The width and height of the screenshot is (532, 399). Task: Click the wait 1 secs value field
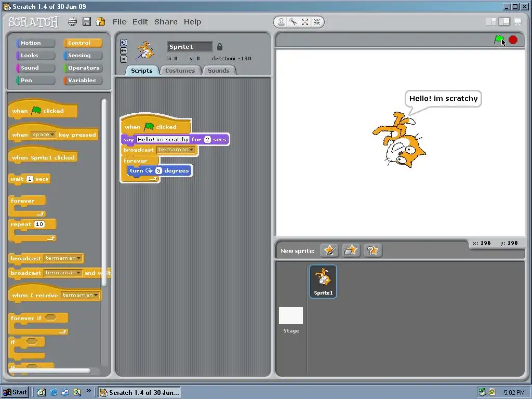30,179
